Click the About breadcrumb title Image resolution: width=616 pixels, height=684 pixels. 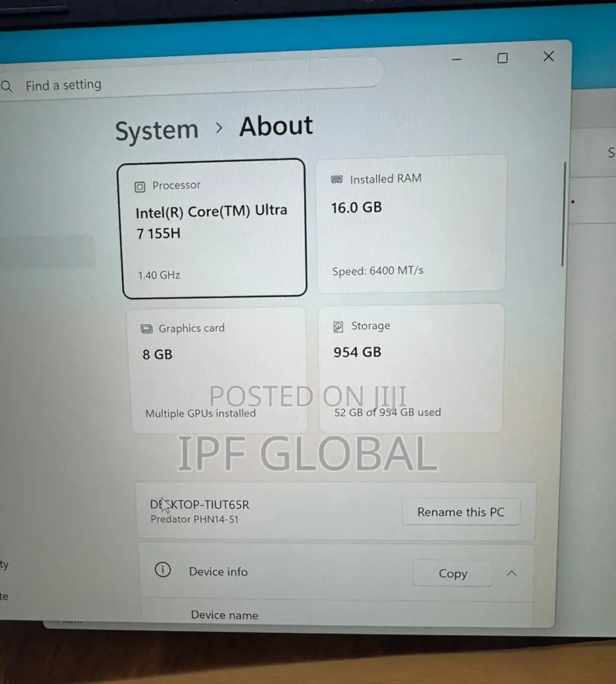(276, 126)
